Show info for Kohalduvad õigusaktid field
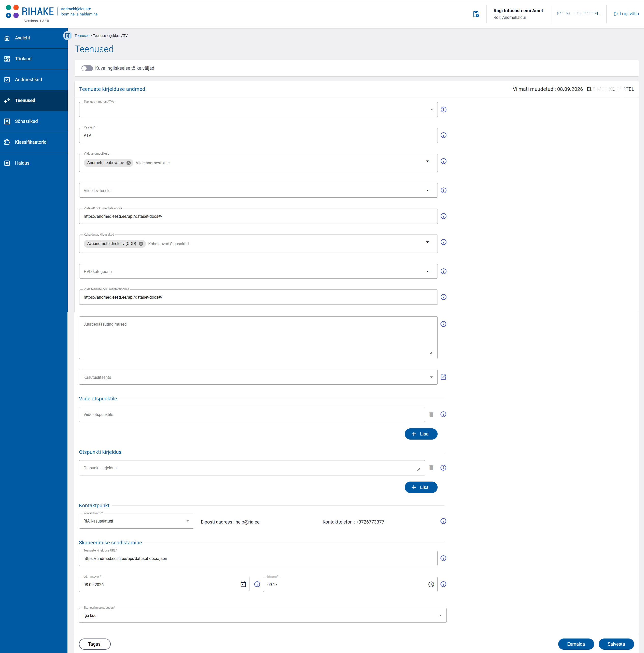644x653 pixels. (443, 242)
